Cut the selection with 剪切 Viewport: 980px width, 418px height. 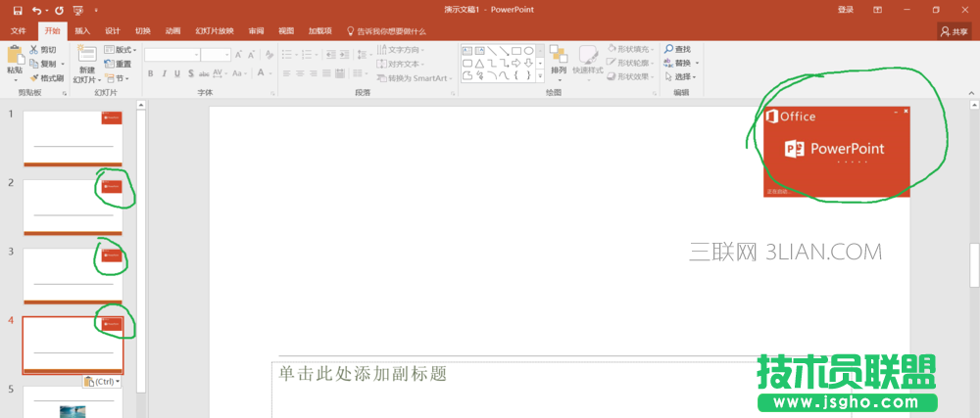(x=42, y=49)
